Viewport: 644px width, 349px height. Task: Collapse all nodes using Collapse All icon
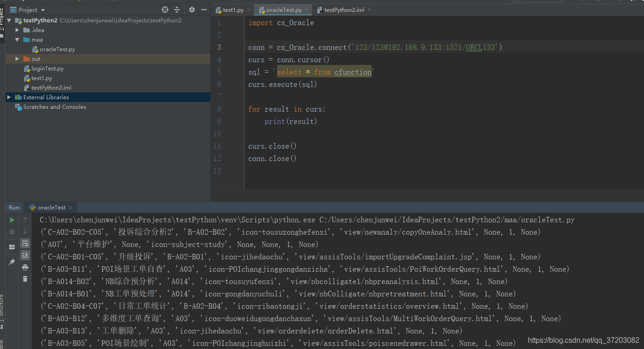click(177, 9)
